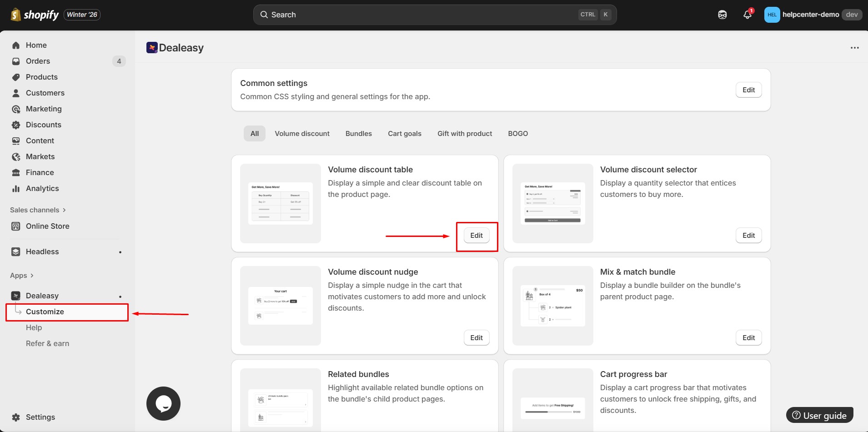Click the Sidekick assistant icon in top bar

point(722,15)
